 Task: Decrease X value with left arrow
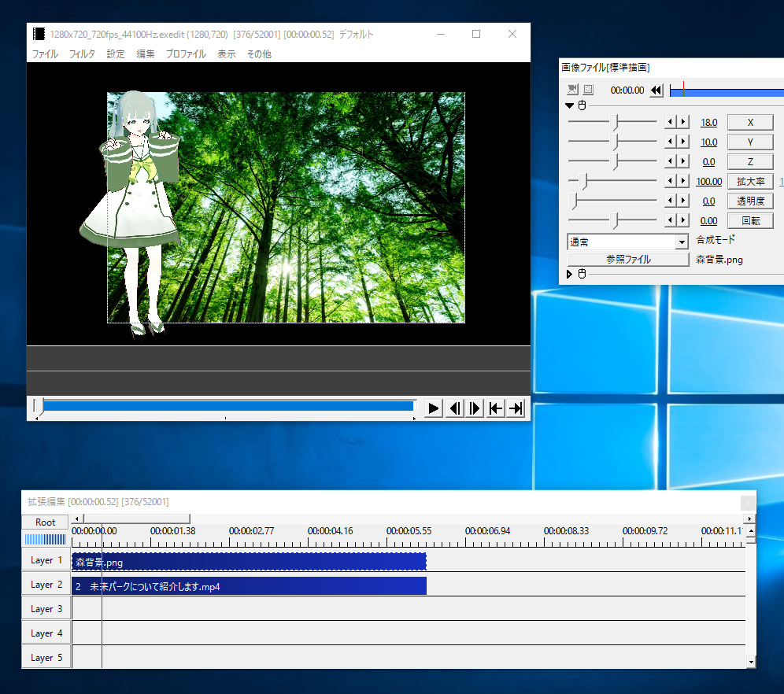[670, 122]
